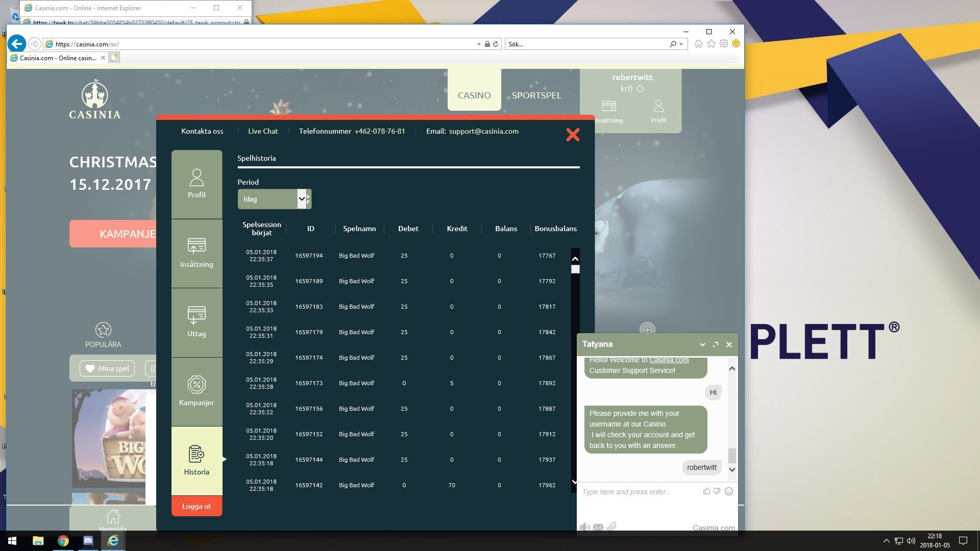
Task: Click the Hemsida home button at bottom
Action: point(113,519)
